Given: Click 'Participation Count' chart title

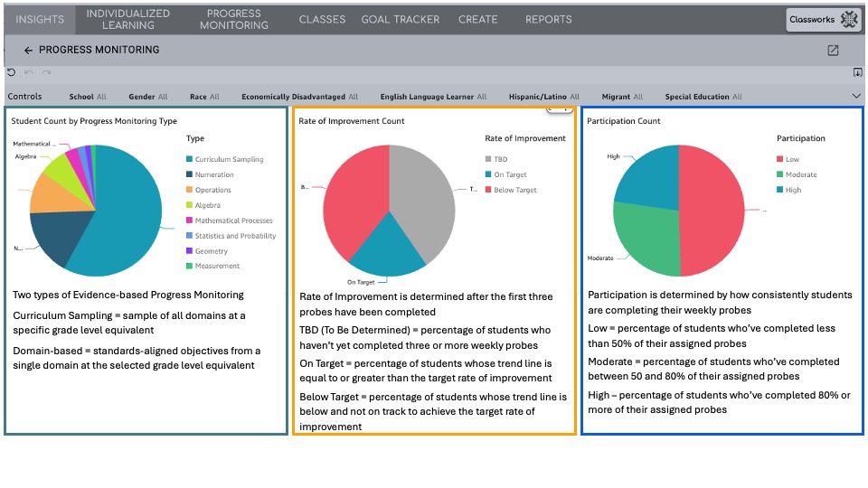Looking at the screenshot, I should pyautogui.click(x=623, y=121).
